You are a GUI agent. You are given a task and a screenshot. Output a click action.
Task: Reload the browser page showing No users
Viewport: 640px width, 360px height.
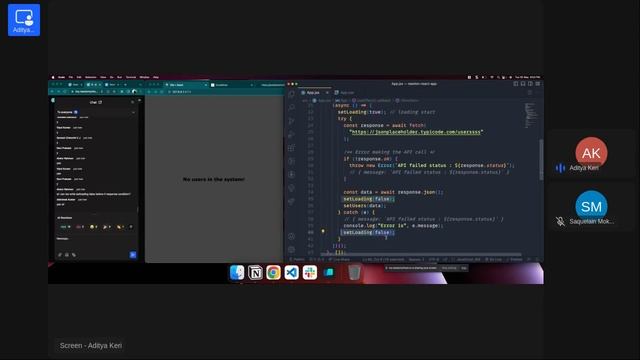[x=162, y=92]
